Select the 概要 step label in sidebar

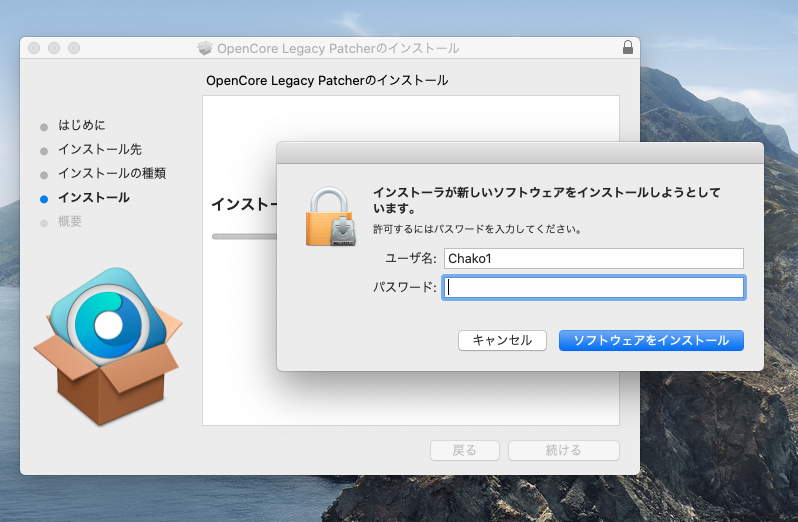point(70,222)
